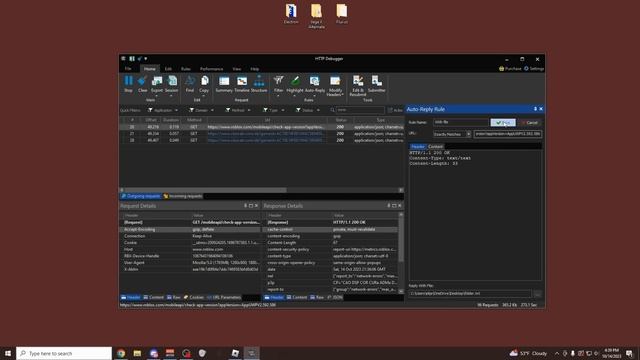Select the View ribbon tab
Screen dimensions: 640x360
pos(237,69)
